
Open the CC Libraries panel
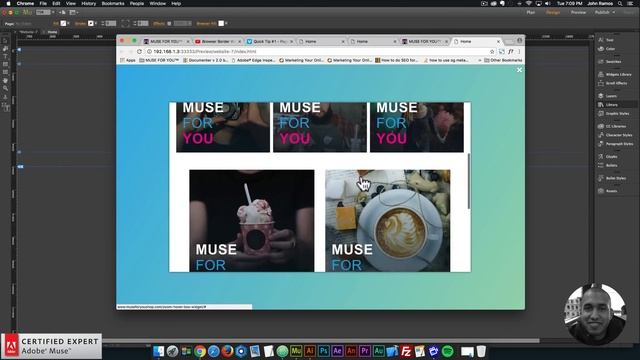click(613, 127)
